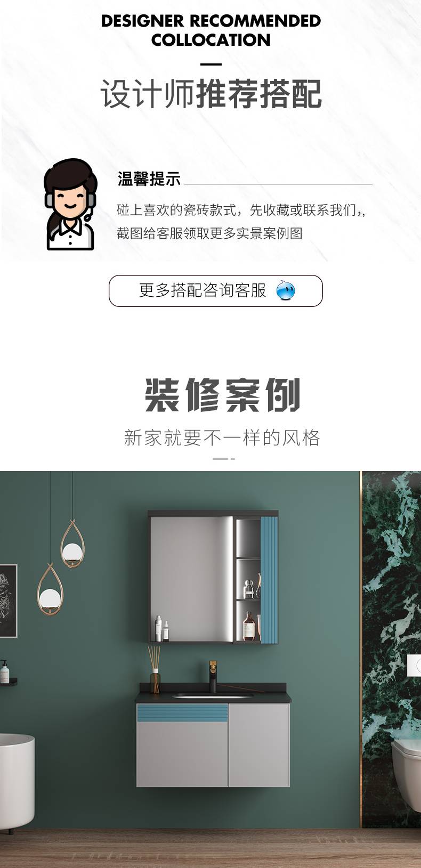Click the blue fluted cabinet door panel
Image resolution: width=421 pixels, height=868 pixels.
[269, 579]
